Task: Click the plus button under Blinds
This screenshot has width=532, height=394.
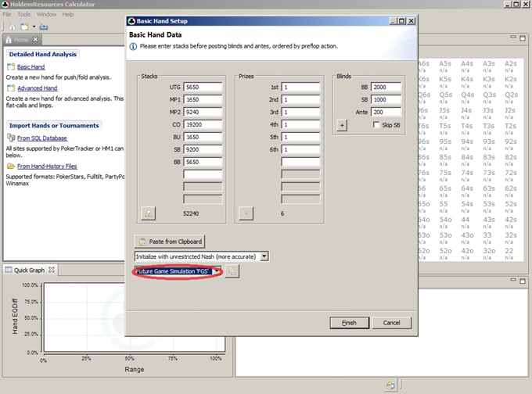Action: (342, 125)
